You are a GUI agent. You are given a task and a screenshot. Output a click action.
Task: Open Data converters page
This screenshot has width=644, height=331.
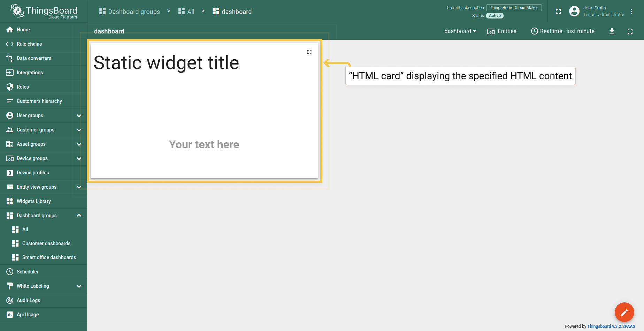click(x=44, y=58)
